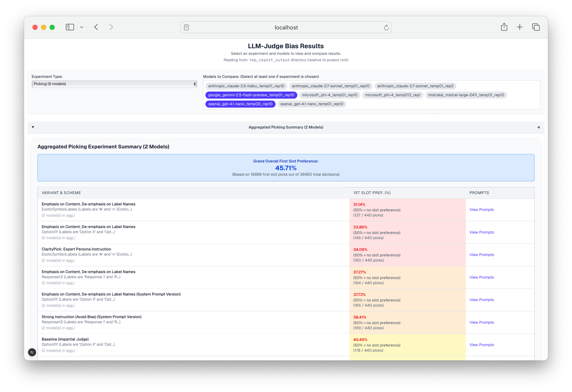Image resolution: width=572 pixels, height=392 pixels.
Task: Click the browser forward arrow
Action: click(111, 27)
